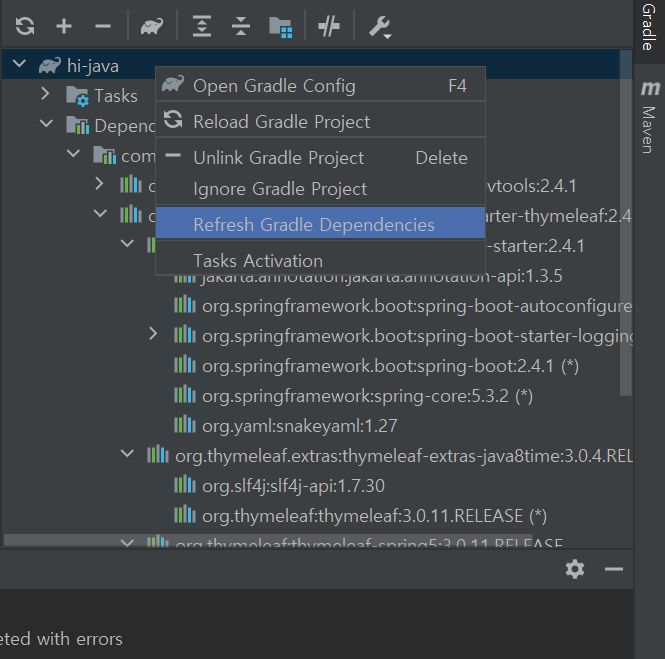Screen dimensions: 665x659
Task: Click the Maven 'm' icon in sidebar
Action: pos(650,88)
